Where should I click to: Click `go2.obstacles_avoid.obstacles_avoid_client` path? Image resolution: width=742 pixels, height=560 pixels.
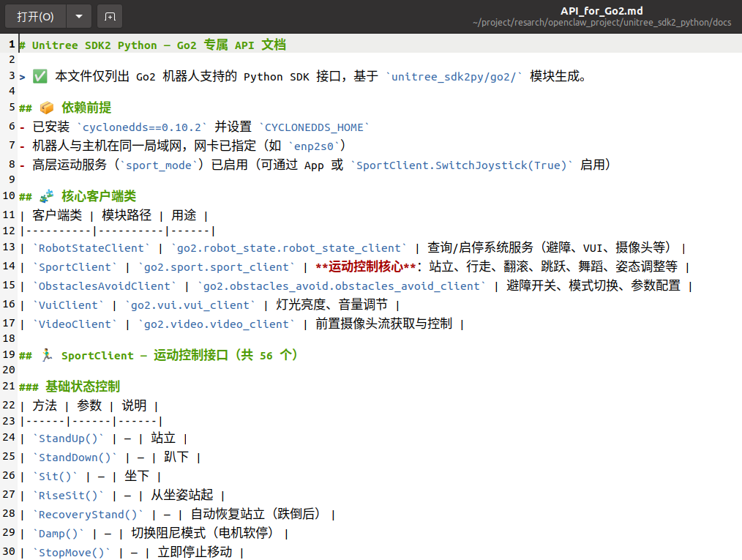click(x=341, y=286)
